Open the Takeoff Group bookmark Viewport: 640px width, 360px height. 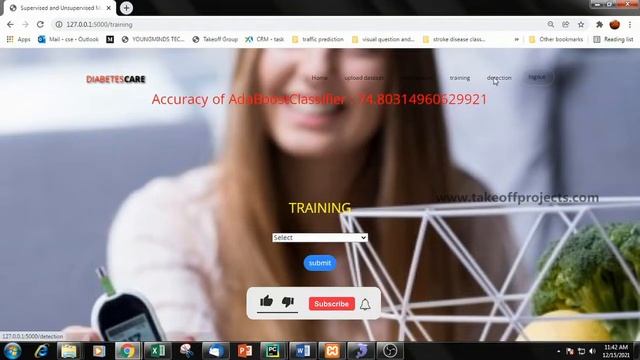[x=215, y=39]
